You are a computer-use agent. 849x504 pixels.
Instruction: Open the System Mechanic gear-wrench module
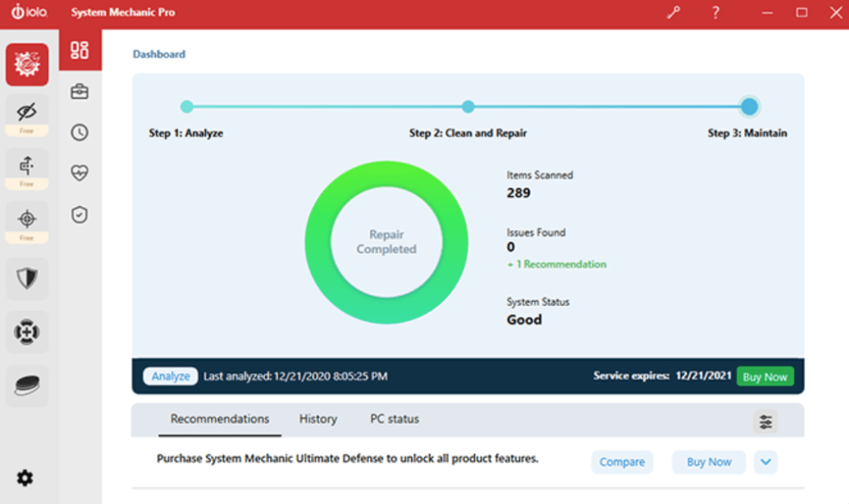(x=27, y=65)
